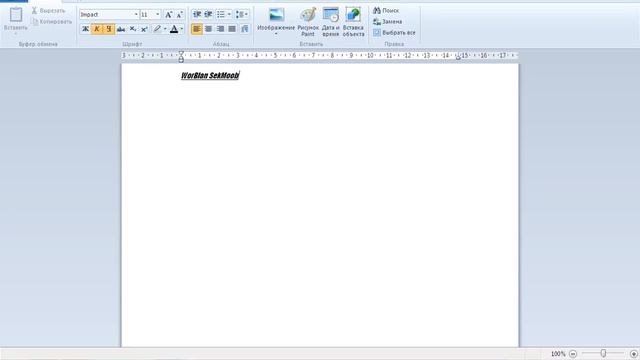Apply text highlight color pen
This screenshot has width=640, height=360.
157,29
